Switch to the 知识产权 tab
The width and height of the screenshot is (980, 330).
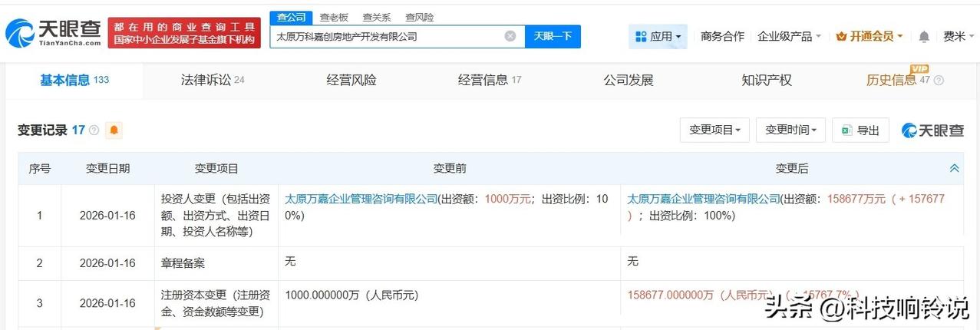point(766,80)
